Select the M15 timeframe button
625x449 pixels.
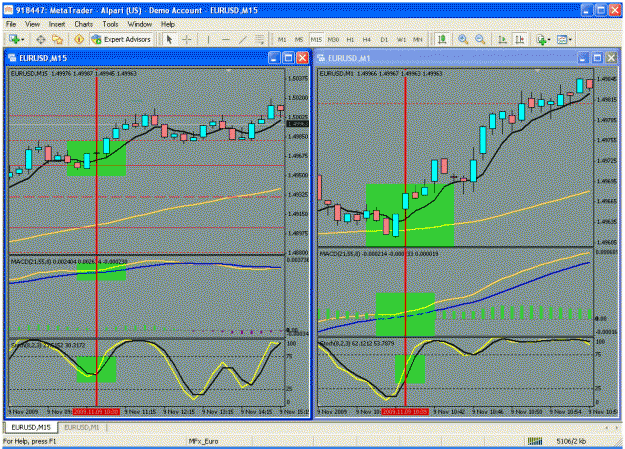(316, 39)
